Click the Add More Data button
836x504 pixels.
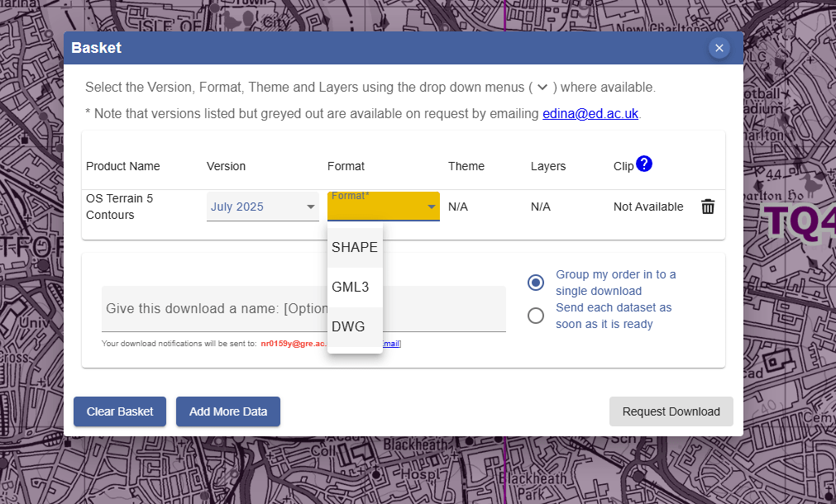[x=228, y=411]
